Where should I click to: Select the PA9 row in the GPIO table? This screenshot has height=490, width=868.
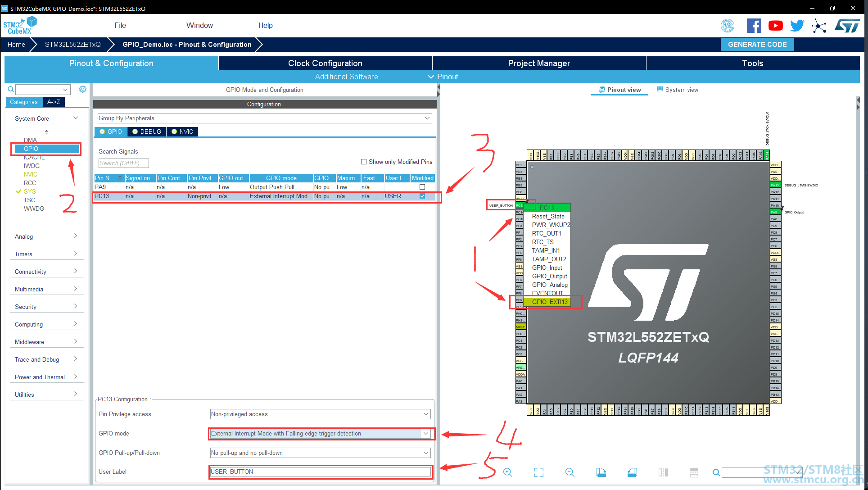click(265, 187)
